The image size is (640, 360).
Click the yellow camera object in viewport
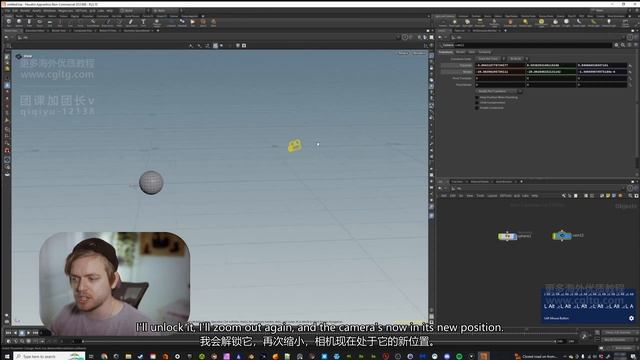295,146
